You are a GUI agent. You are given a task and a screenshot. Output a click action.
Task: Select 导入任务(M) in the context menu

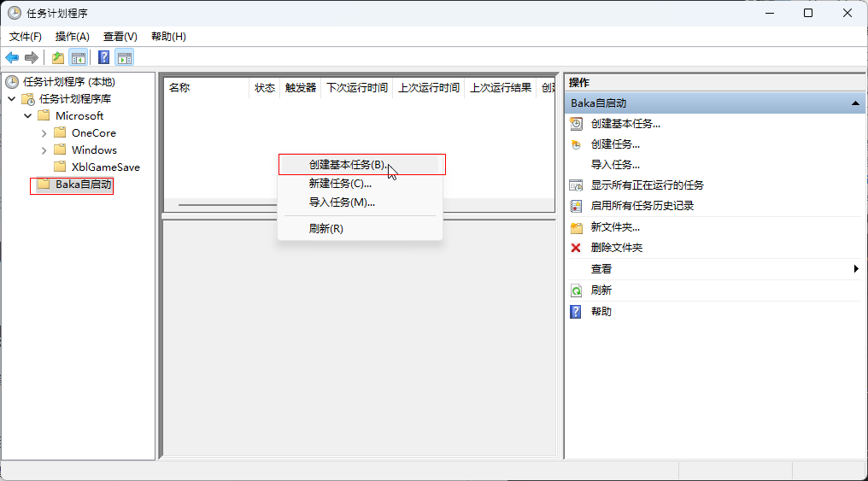click(342, 202)
